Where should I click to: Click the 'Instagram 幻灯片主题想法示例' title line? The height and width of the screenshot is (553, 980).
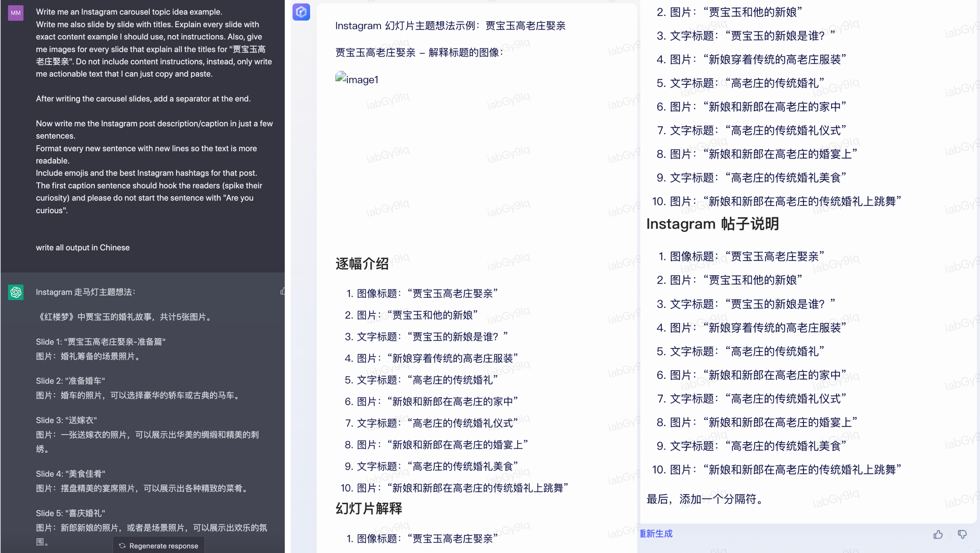[450, 26]
